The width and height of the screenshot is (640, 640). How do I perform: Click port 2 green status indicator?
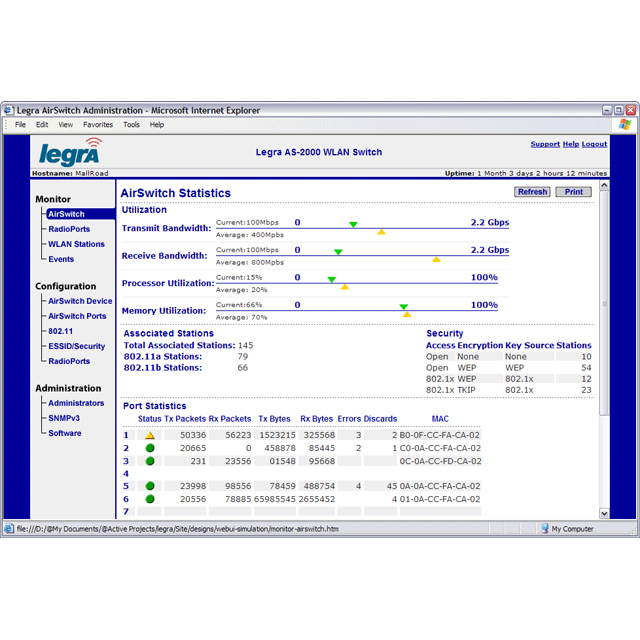click(150, 448)
